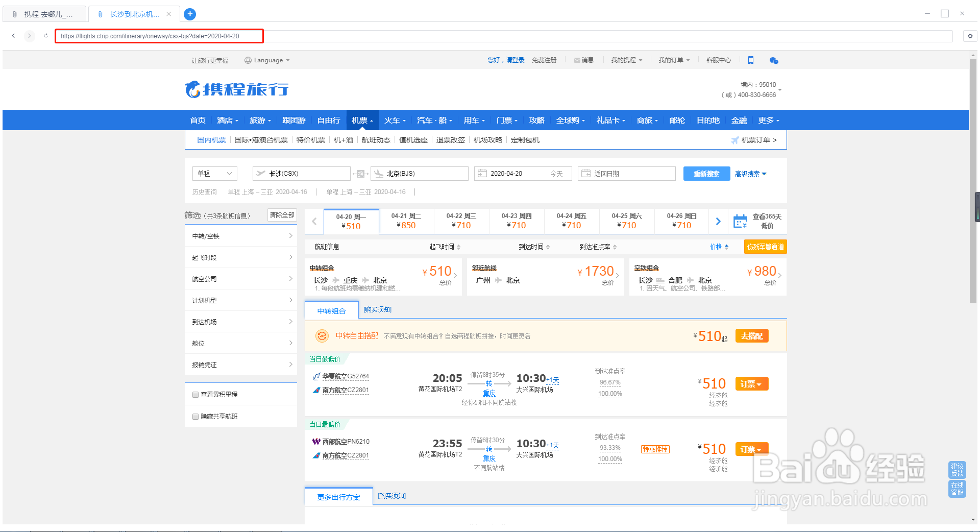Click 去搭配 orange button

pyautogui.click(x=752, y=336)
